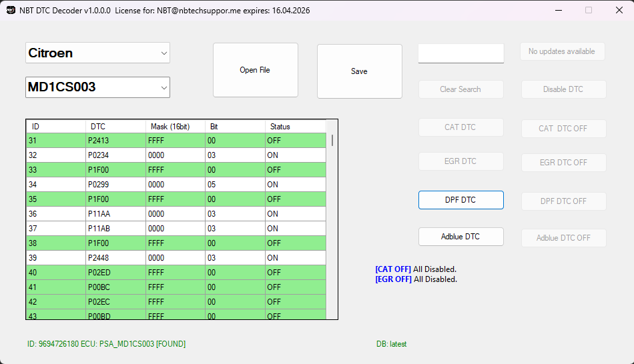Image resolution: width=634 pixels, height=364 pixels.
Task: Click the CAT DTC button
Action: (x=461, y=127)
